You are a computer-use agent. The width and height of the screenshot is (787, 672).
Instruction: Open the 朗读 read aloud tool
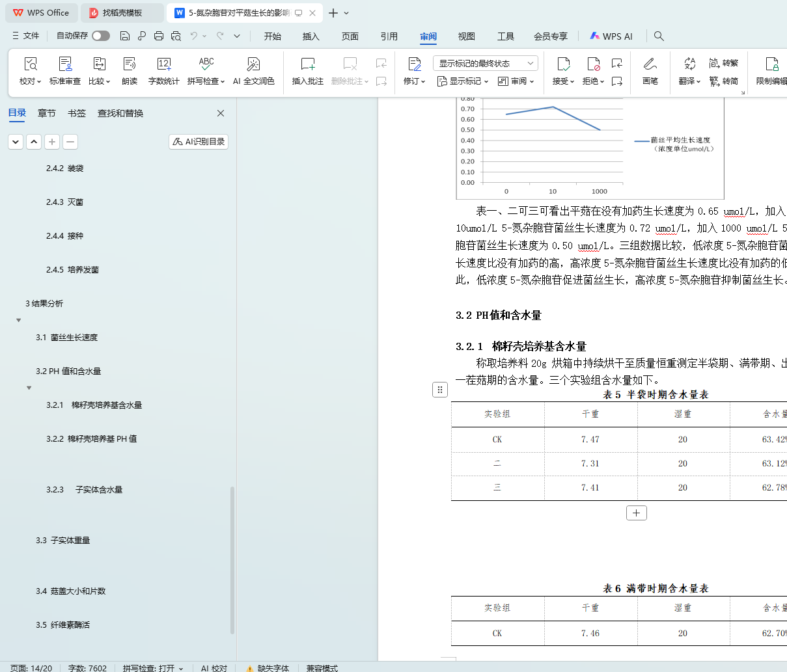[130, 64]
